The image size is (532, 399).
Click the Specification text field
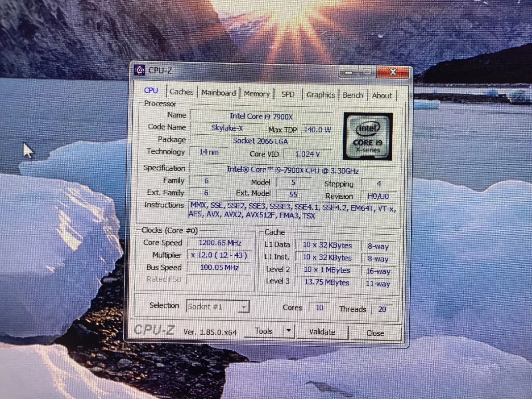293,170
